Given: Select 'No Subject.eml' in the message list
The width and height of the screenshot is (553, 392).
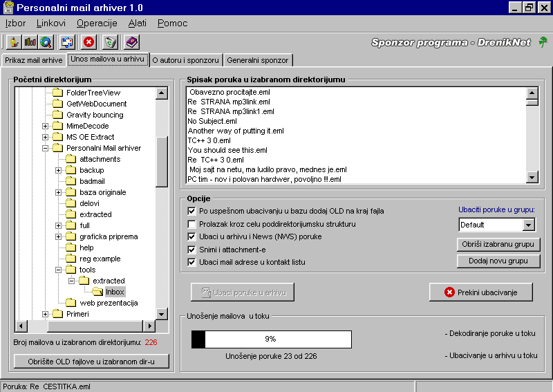Looking at the screenshot, I should tap(212, 121).
